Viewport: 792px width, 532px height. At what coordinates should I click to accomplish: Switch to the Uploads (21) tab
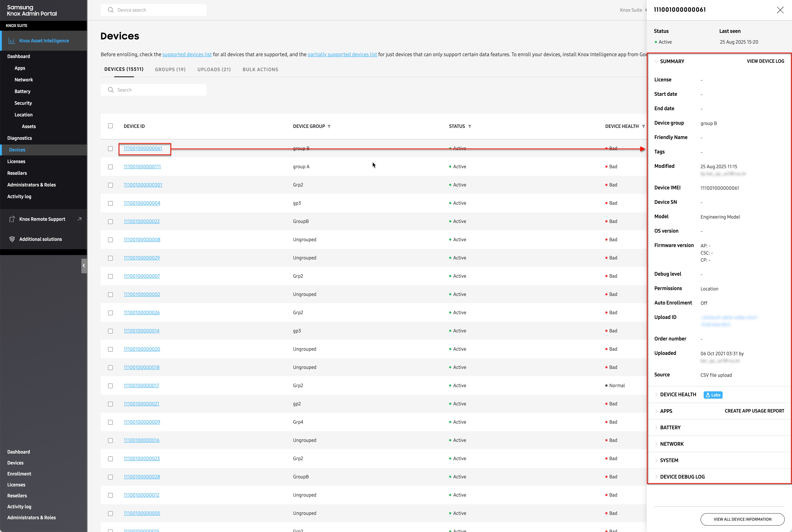pos(214,70)
